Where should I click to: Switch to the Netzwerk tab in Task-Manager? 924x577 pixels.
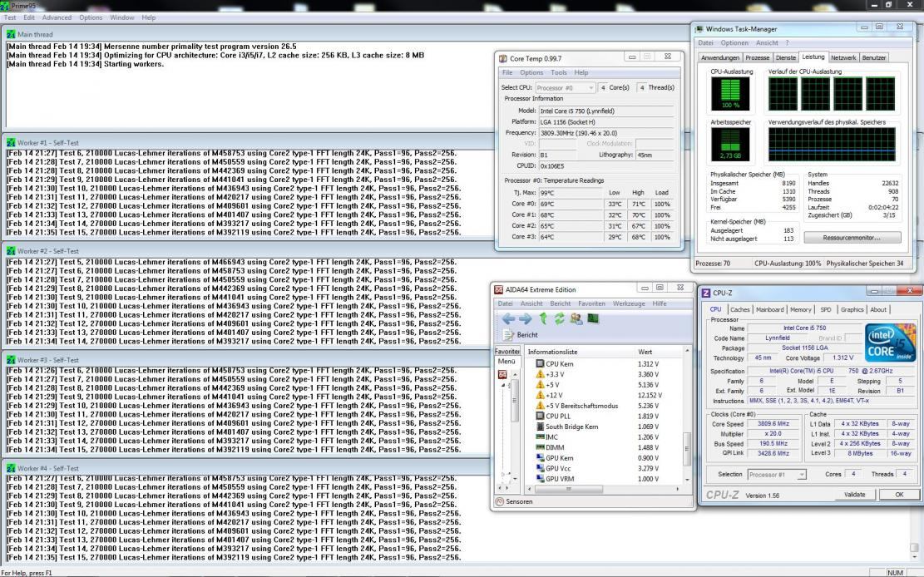(x=843, y=57)
